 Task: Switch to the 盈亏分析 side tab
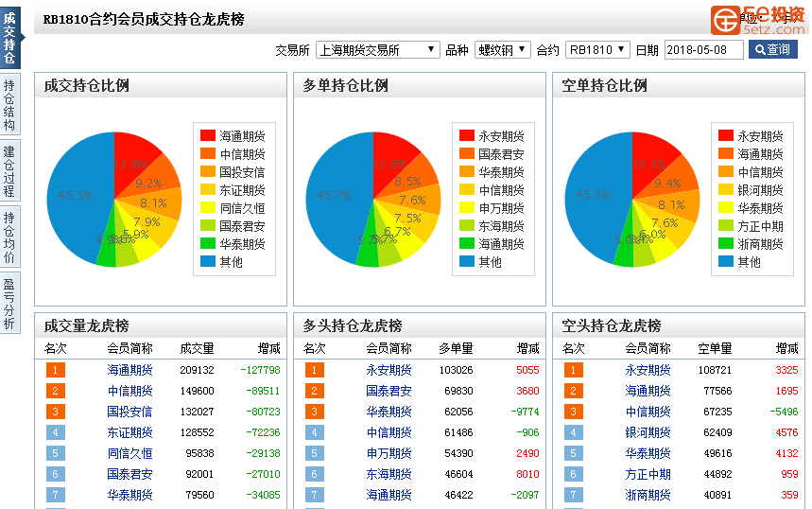[9, 303]
